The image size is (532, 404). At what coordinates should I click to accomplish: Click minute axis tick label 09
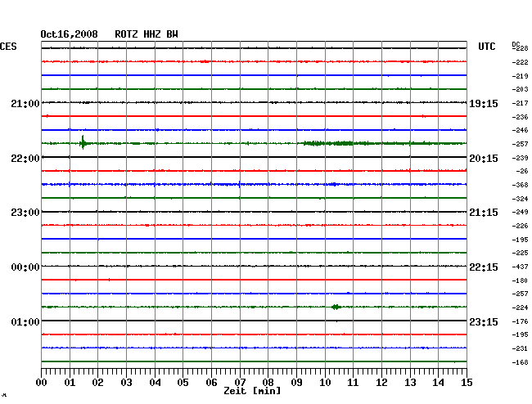pos(296,383)
